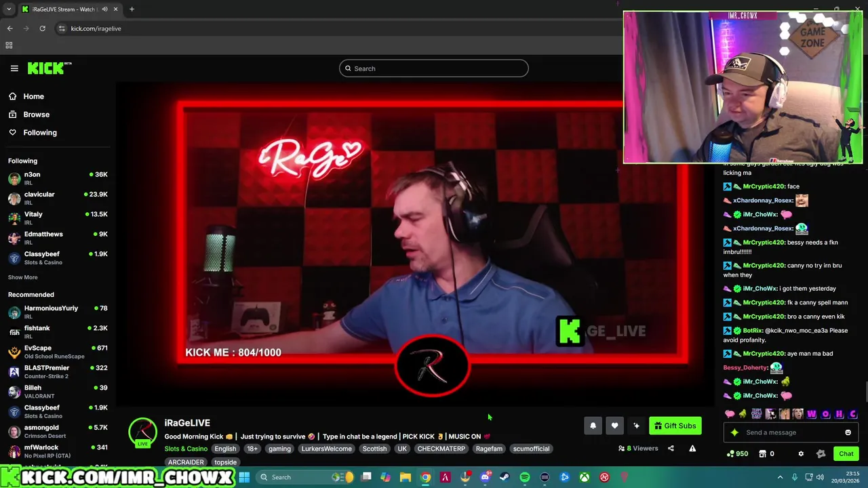Open Steam from the taskbar
The image size is (868, 488).
coord(505,477)
